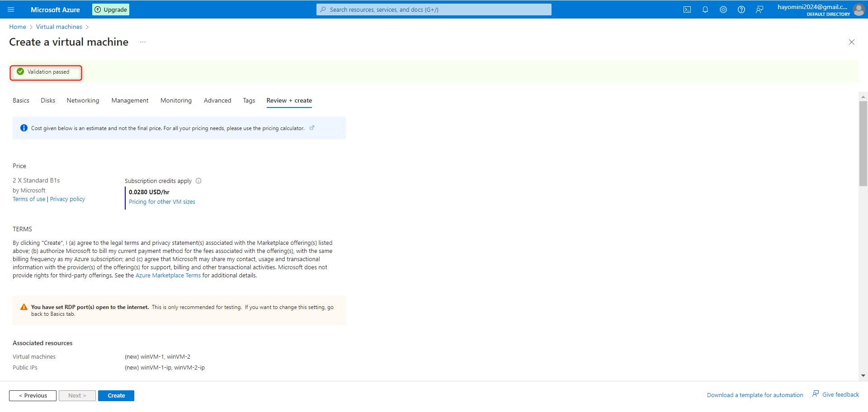Open Pricing for other VM sizes
This screenshot has width=868, height=412.
(162, 202)
